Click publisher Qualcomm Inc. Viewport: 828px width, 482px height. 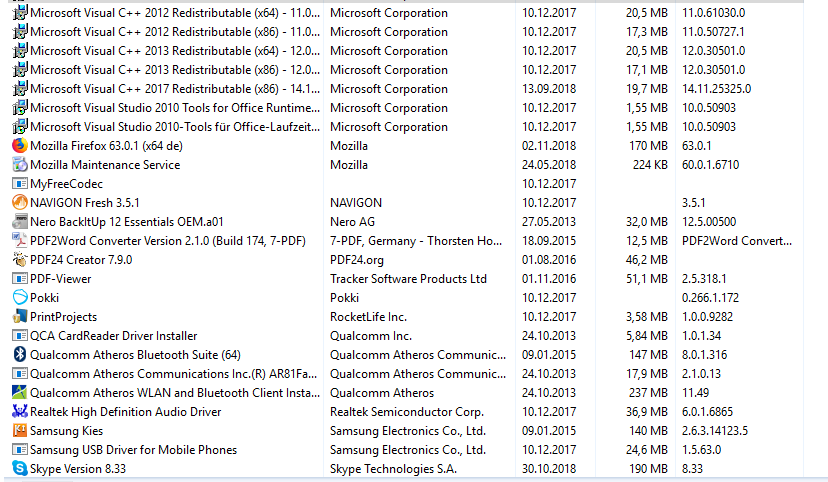(371, 336)
